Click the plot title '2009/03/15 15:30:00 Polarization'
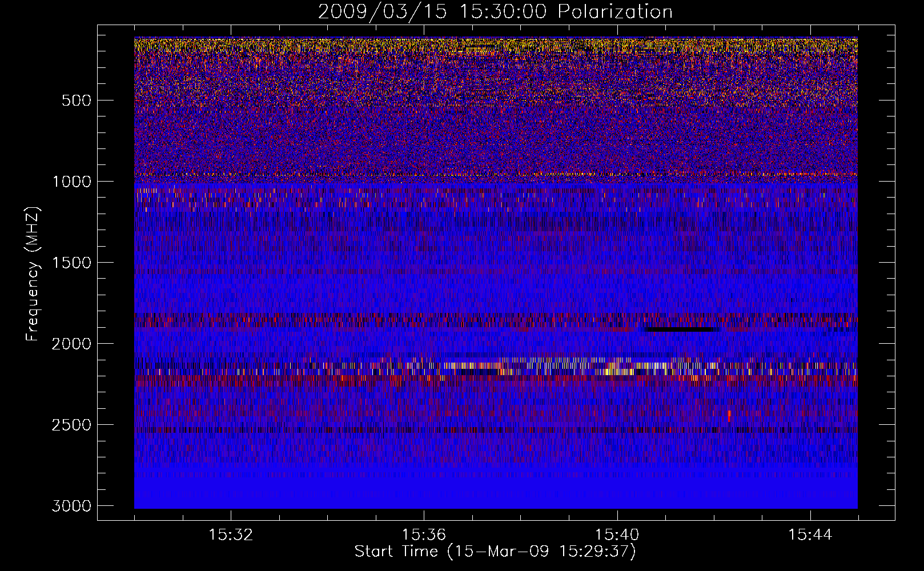 point(495,12)
